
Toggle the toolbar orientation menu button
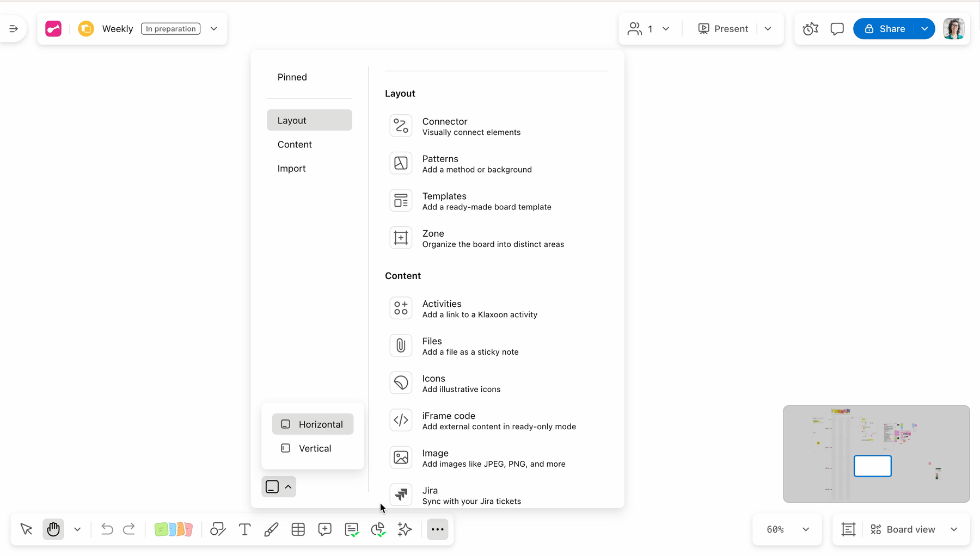[x=279, y=487]
